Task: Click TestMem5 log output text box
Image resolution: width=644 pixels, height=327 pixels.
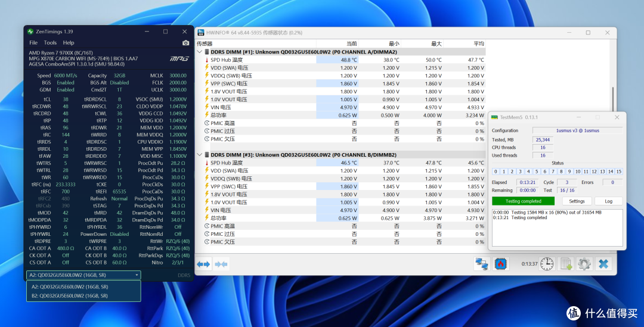Action: click(558, 228)
